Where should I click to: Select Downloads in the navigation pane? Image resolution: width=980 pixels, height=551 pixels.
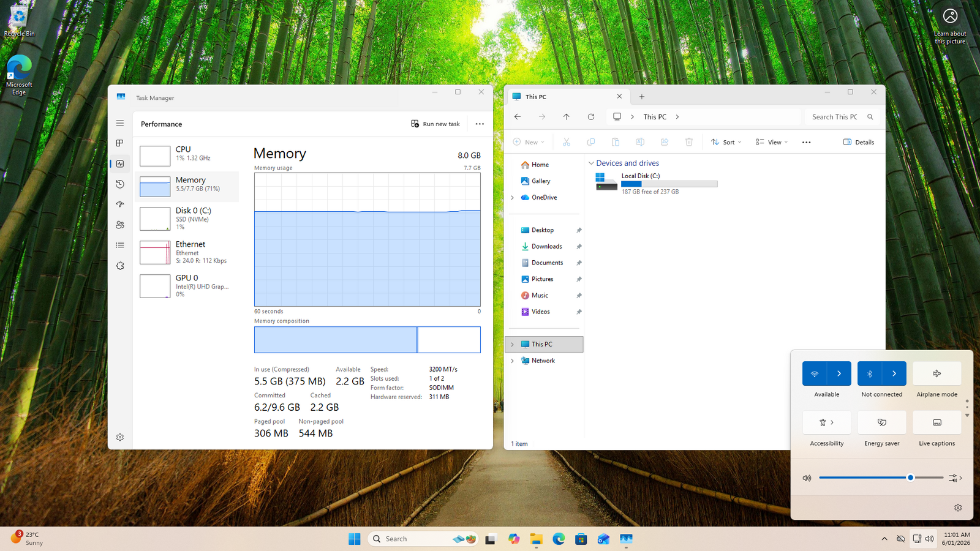click(546, 247)
